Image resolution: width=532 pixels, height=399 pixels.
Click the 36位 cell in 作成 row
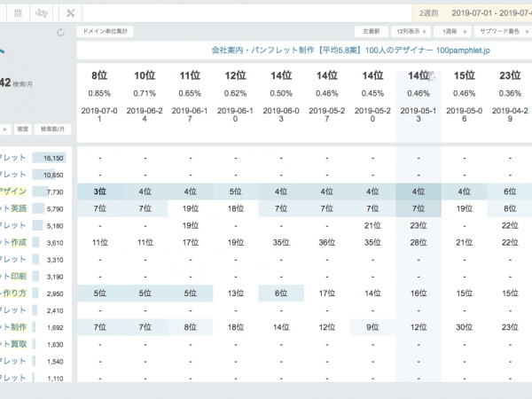327,243
